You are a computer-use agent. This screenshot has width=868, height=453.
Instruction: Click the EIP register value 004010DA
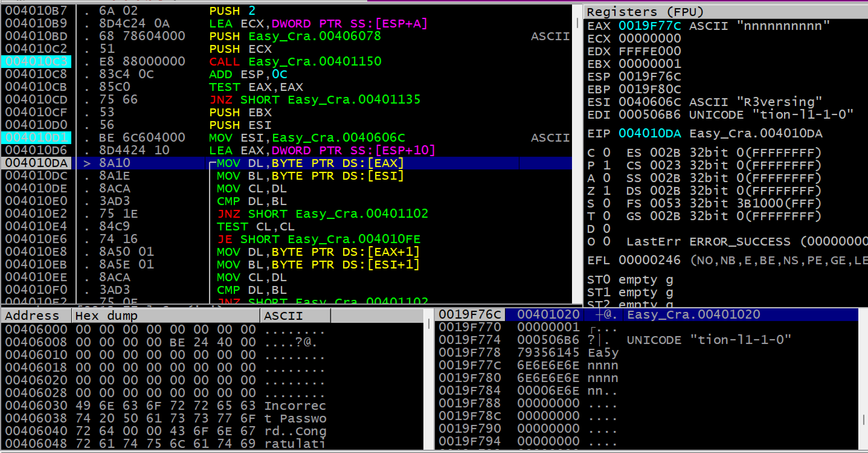pyautogui.click(x=649, y=134)
